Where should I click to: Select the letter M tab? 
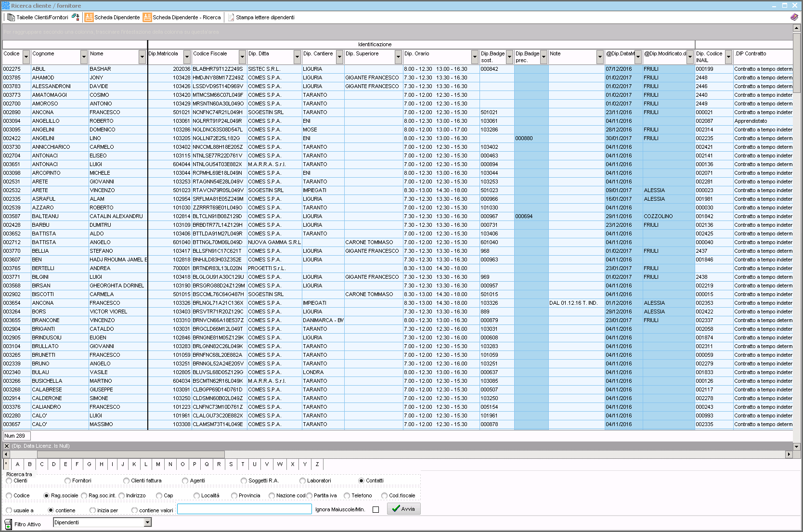(158, 464)
